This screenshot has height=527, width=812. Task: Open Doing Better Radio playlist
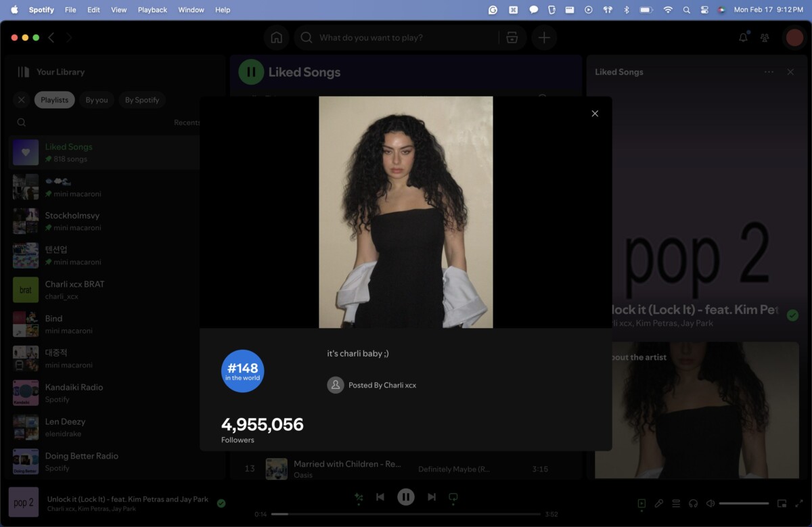(105, 461)
